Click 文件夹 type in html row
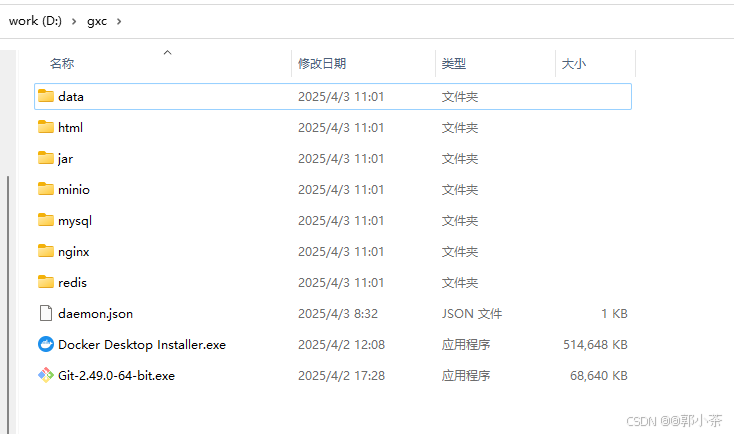This screenshot has width=734, height=434. pos(460,127)
